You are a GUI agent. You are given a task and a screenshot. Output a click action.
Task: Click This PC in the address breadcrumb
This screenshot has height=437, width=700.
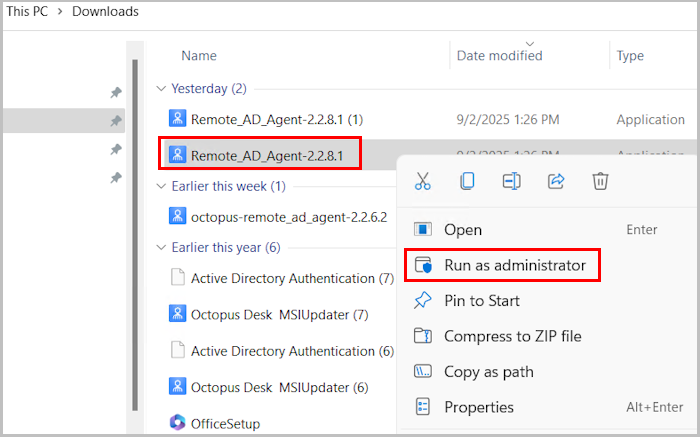click(x=27, y=11)
